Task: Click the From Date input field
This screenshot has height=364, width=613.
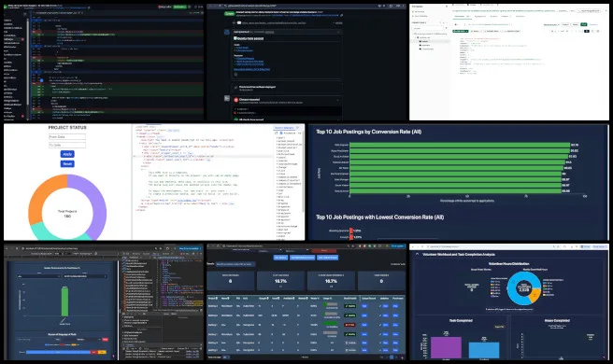Action: [x=67, y=136]
